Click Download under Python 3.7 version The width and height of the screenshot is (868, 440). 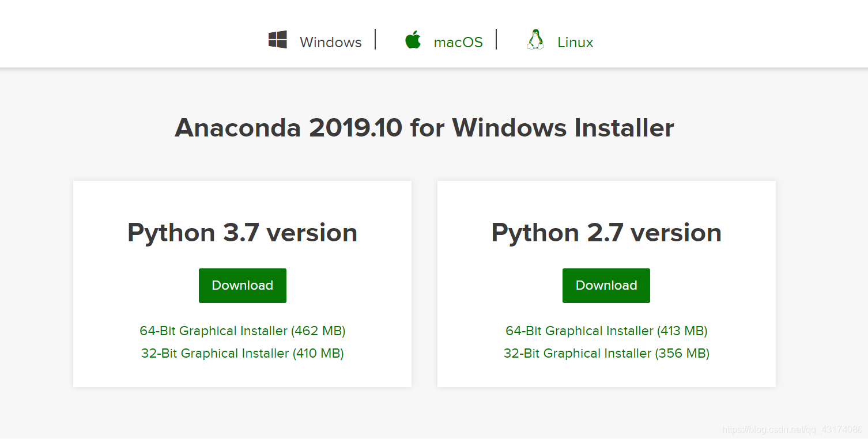point(242,285)
